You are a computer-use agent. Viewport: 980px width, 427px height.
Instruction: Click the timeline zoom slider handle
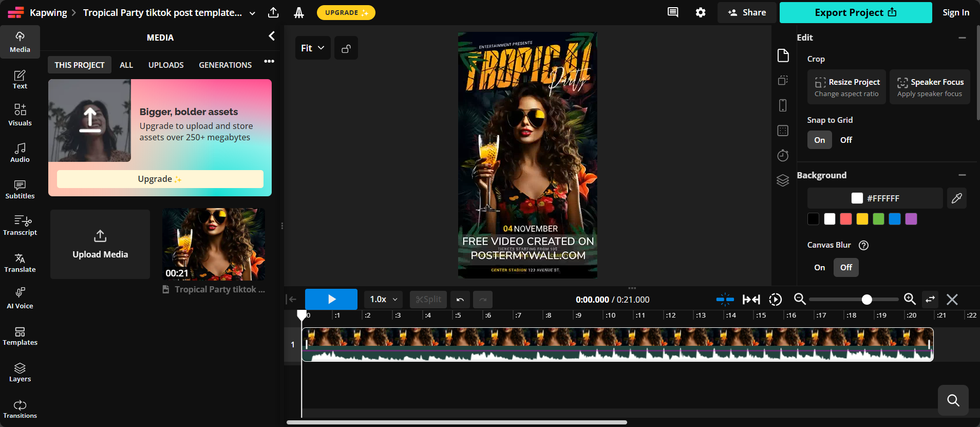click(867, 300)
